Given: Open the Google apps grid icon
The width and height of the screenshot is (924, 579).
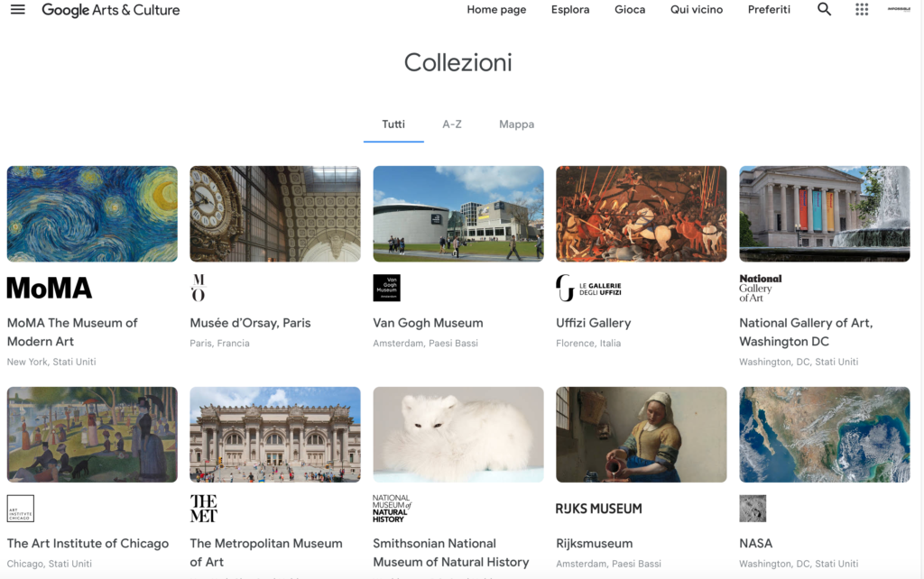Looking at the screenshot, I should [x=862, y=9].
